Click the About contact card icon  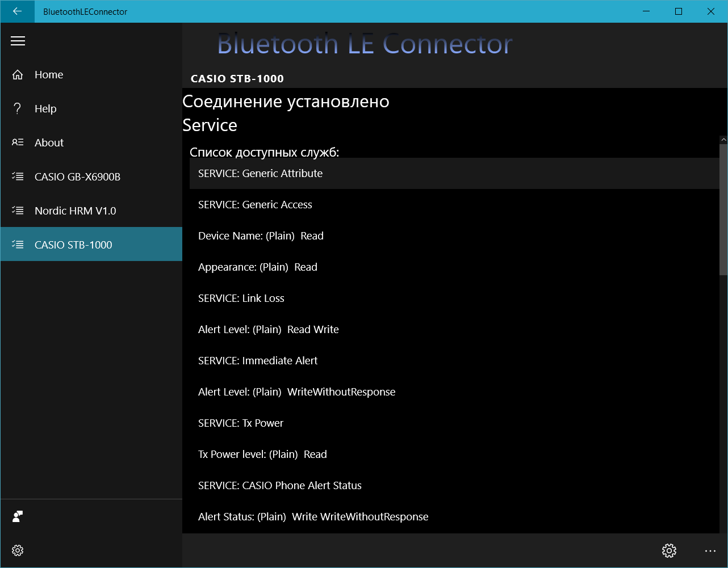[18, 142]
